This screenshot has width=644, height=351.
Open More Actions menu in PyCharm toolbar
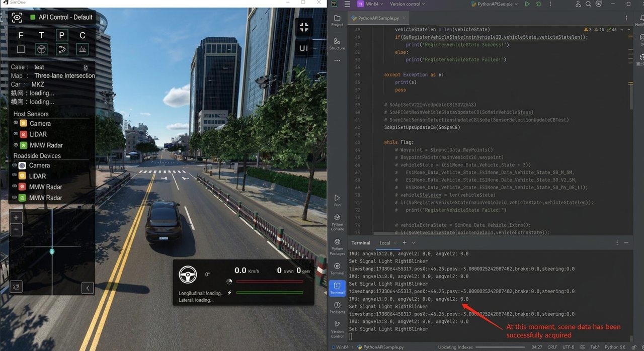tap(551, 4)
